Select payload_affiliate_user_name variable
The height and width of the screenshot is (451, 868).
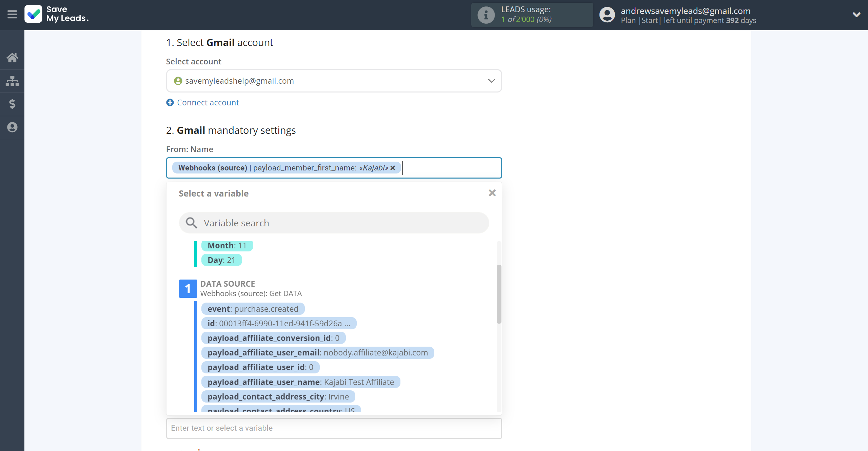tap(301, 382)
